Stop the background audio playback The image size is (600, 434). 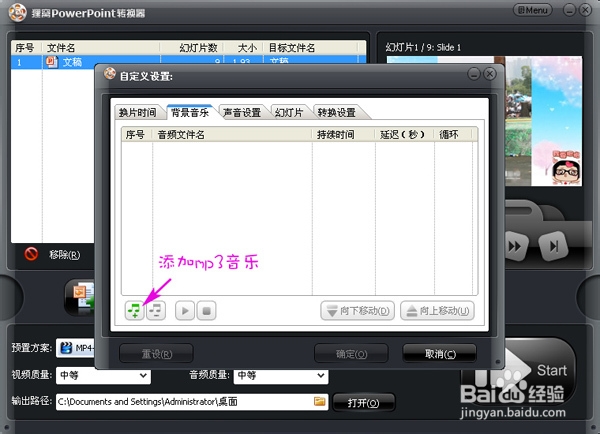coord(206,310)
